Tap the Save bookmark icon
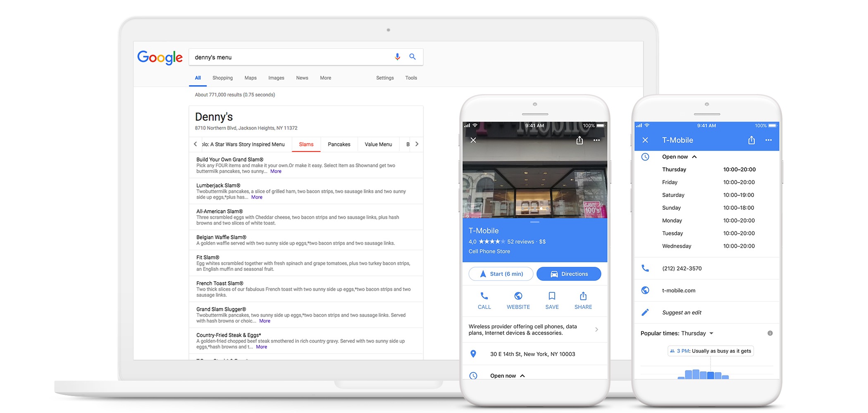Viewport: 868px width, 413px height. pos(552,296)
